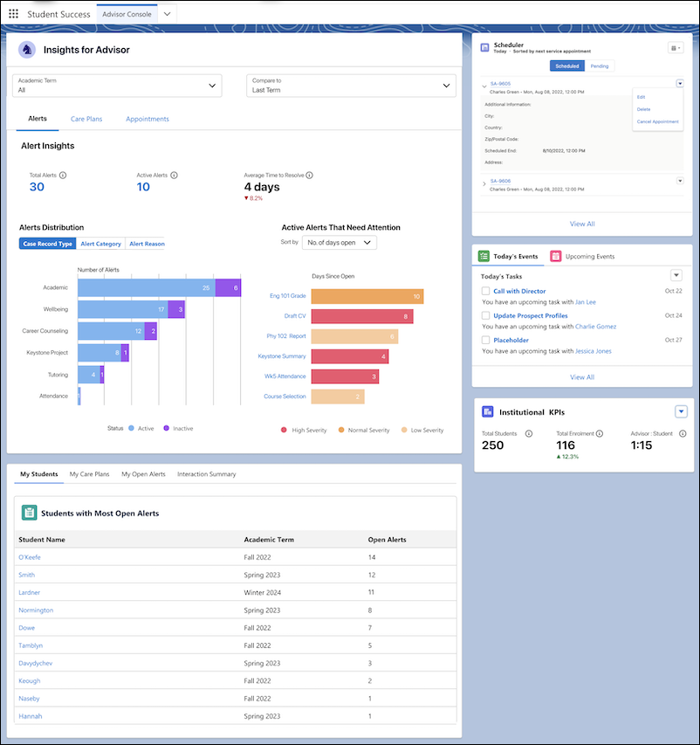Open the Sort by No. of days open dropdown
Screen dimensions: 700x745
[x=339, y=243]
